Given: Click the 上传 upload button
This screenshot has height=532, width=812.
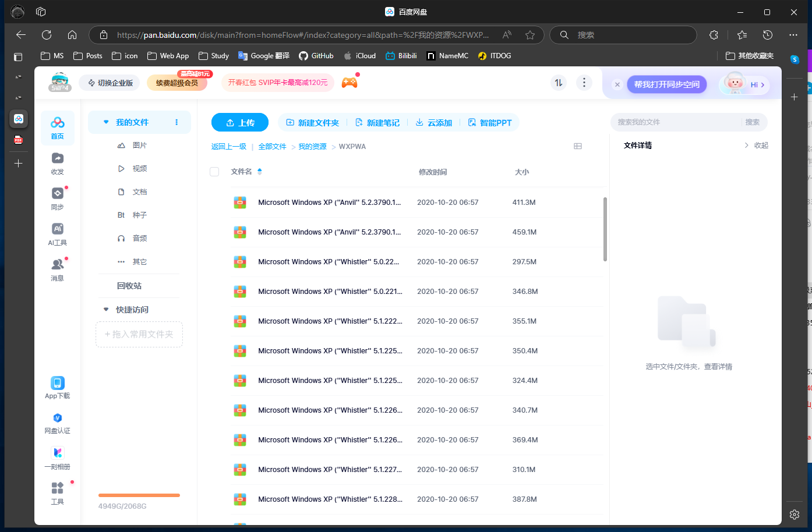Looking at the screenshot, I should (240, 123).
